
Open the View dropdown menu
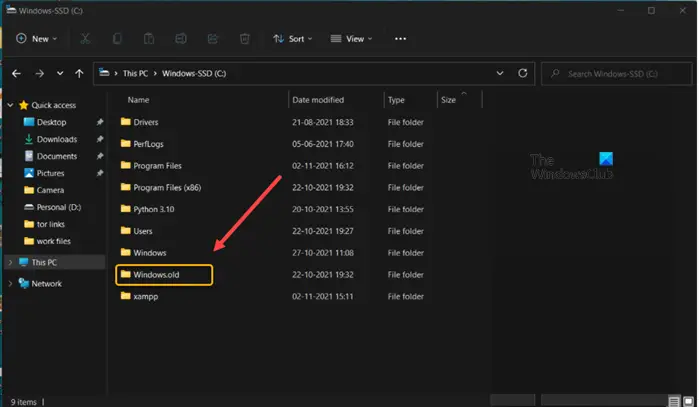[351, 39]
